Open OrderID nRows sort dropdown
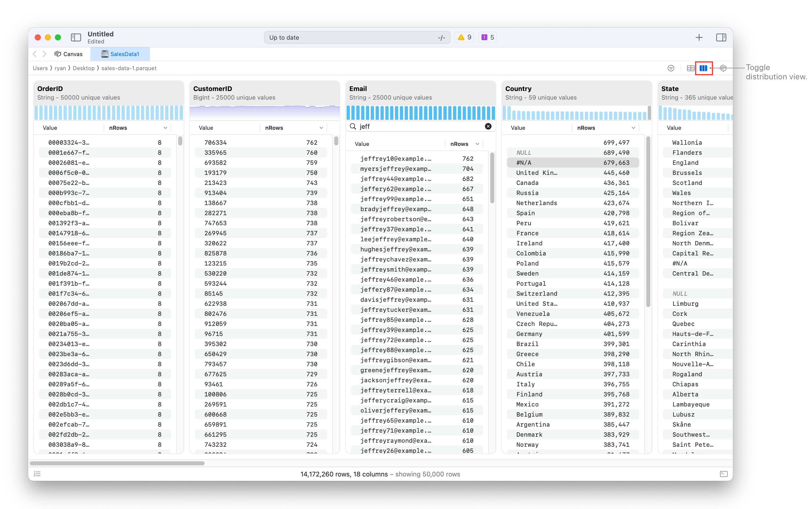Image resolution: width=812 pixels, height=509 pixels. pyautogui.click(x=165, y=128)
